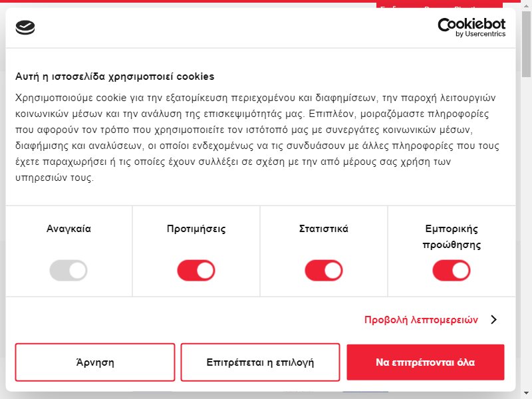Toggle the Αναγκαία cookies switch
Image resolution: width=532 pixels, height=399 pixels.
[x=68, y=271]
